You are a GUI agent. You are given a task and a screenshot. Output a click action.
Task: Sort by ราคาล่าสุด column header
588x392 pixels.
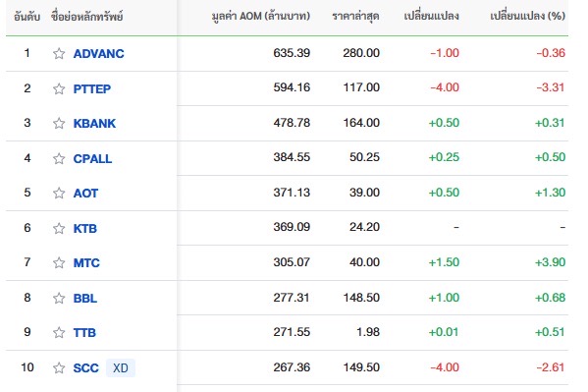(355, 16)
